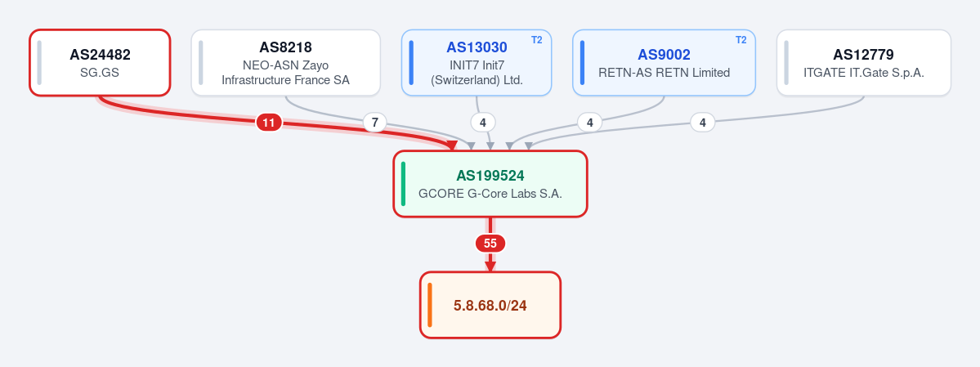Click the 4 badge on ITGATE edge
The image size is (980, 367).
pyautogui.click(x=702, y=123)
